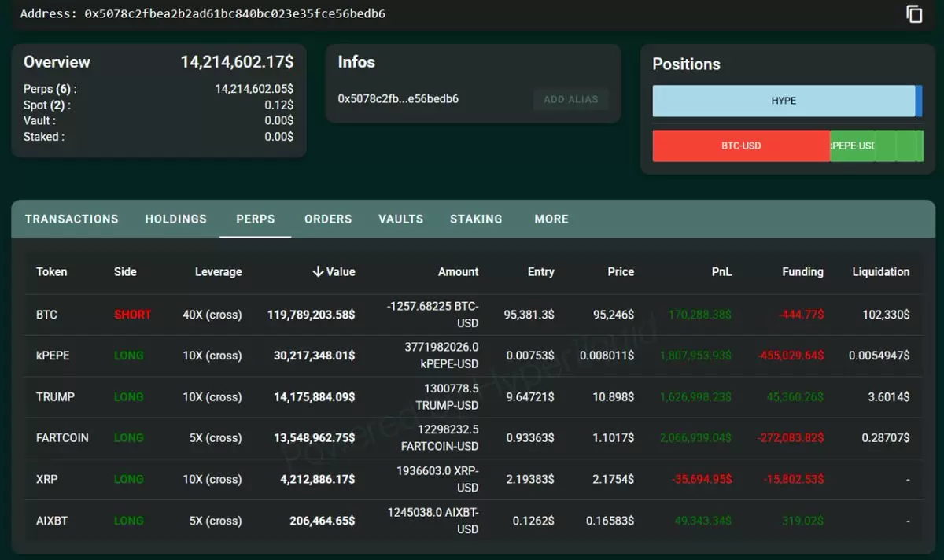The image size is (944, 560).
Task: Open the Vaults tab
Action: coord(401,219)
